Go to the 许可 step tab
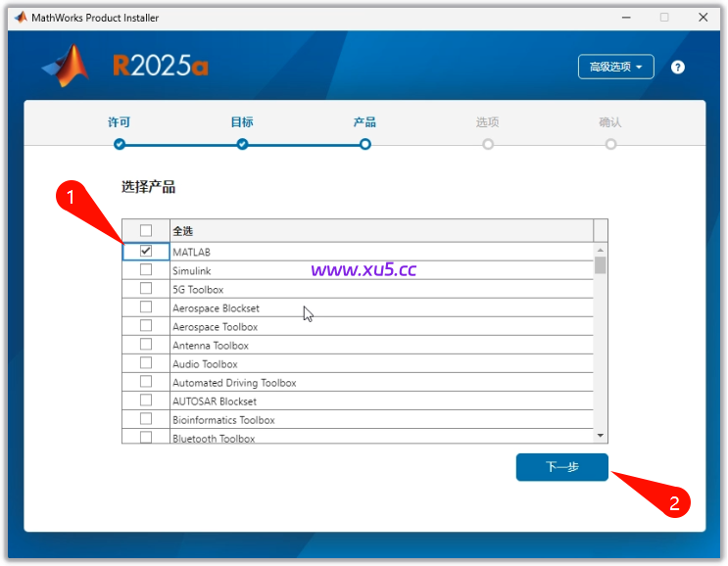The height and width of the screenshot is (566, 728). [120, 122]
